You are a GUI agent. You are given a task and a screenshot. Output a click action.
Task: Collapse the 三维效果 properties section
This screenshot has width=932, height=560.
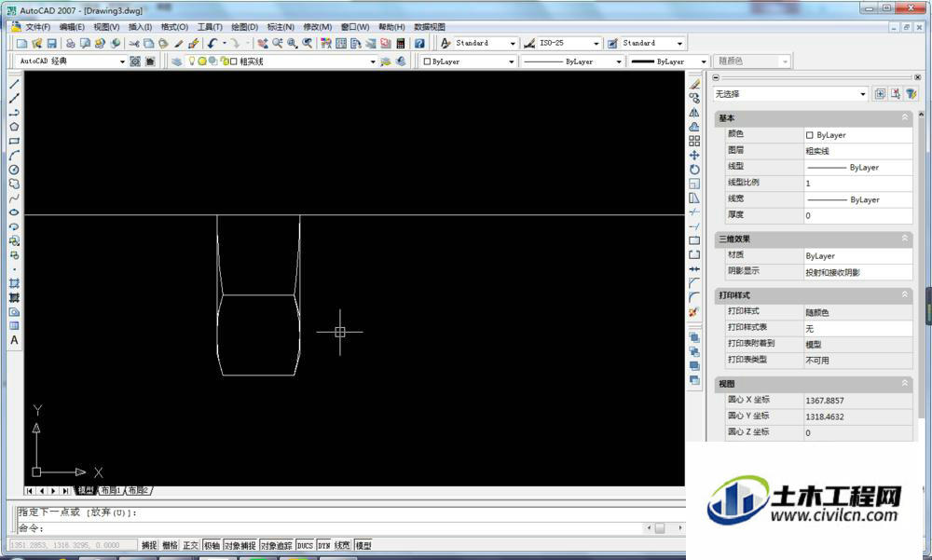tap(905, 239)
